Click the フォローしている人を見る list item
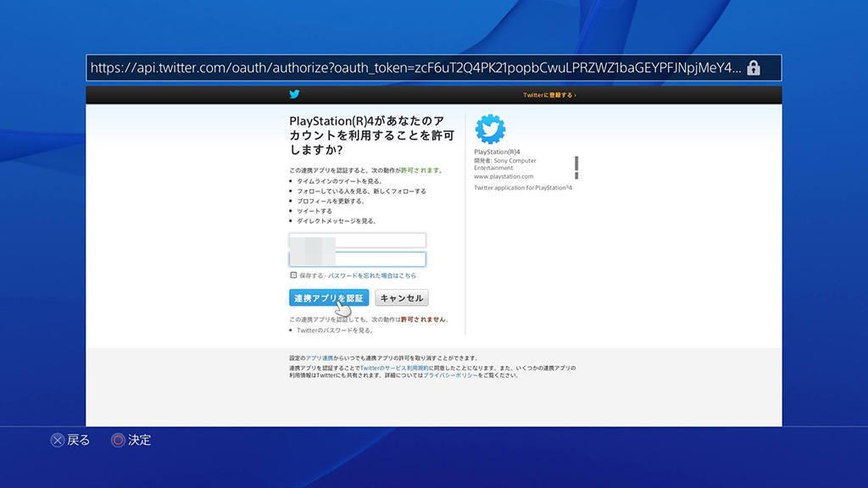This screenshot has height=488, width=868. point(361,191)
